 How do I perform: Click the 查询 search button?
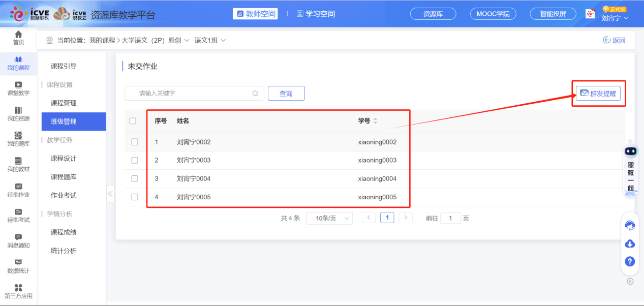click(286, 93)
